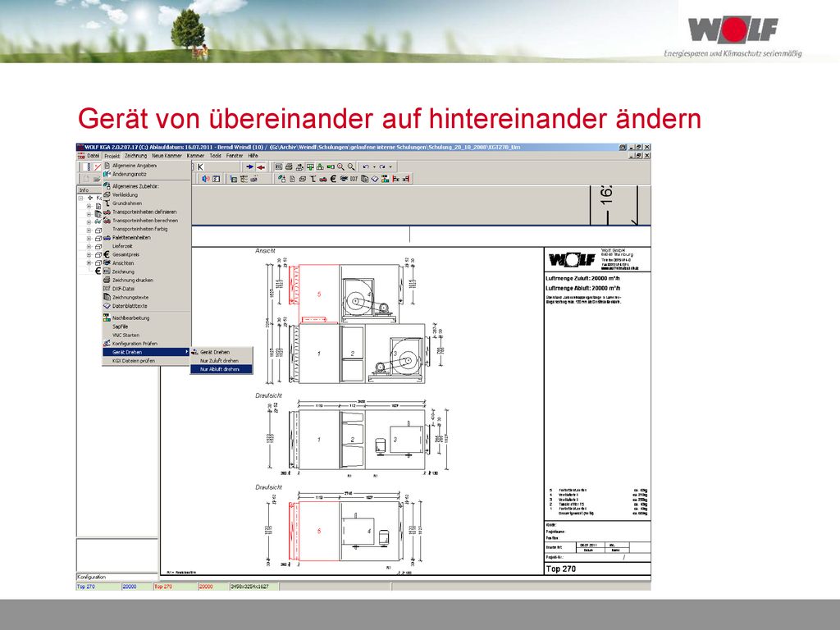Screen dimensions: 840x630
Task: Choose Nur Abluft drehen in the submenu
Action: (221, 369)
